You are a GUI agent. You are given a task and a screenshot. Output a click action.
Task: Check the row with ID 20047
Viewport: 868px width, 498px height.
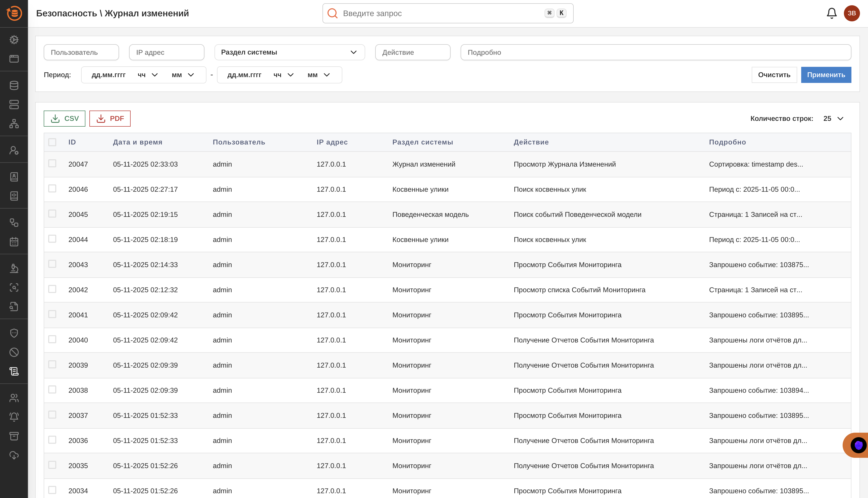[52, 164]
